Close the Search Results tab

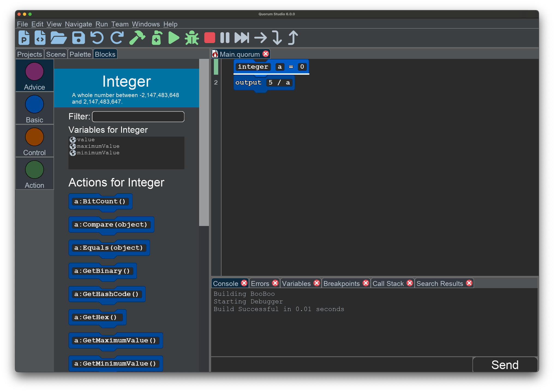pyautogui.click(x=469, y=283)
